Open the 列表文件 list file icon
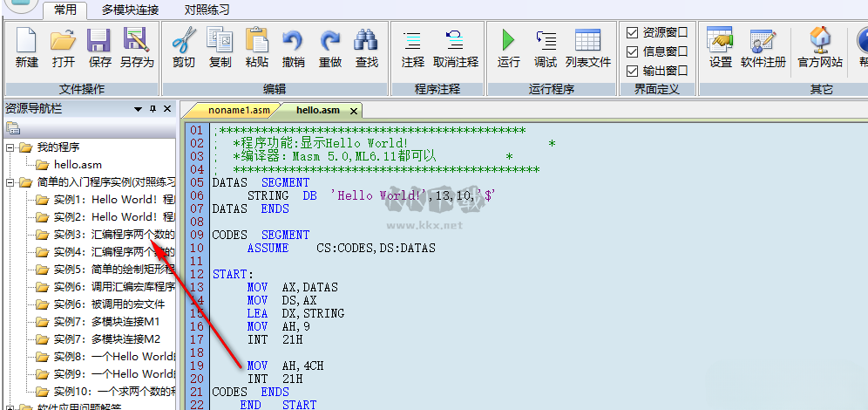 point(588,41)
